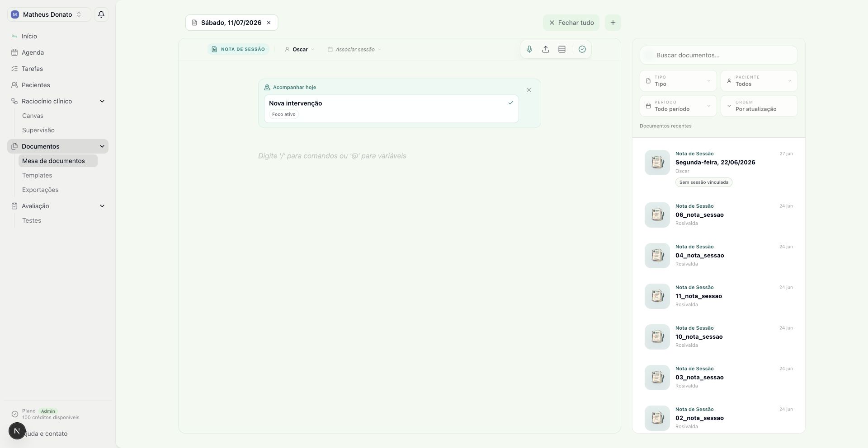The image size is (868, 448).
Task: Collapse the Raciocínio clínico section
Action: 102,101
